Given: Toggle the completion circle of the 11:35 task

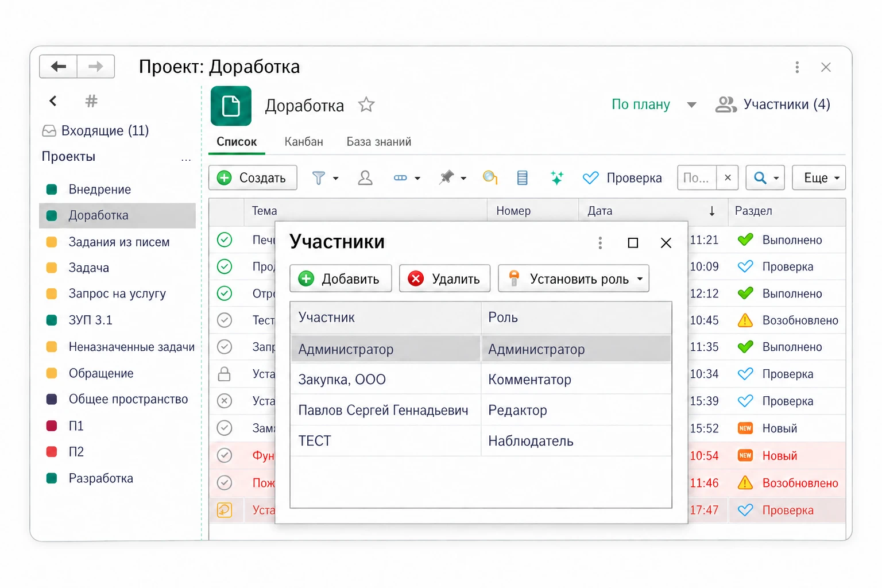Looking at the screenshot, I should [225, 347].
